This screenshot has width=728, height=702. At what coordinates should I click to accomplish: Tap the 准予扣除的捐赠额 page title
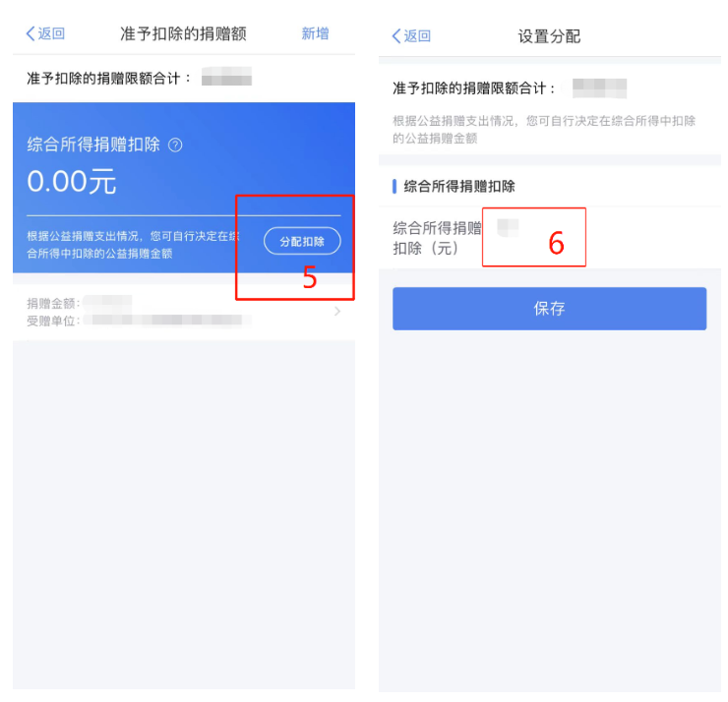tap(183, 33)
